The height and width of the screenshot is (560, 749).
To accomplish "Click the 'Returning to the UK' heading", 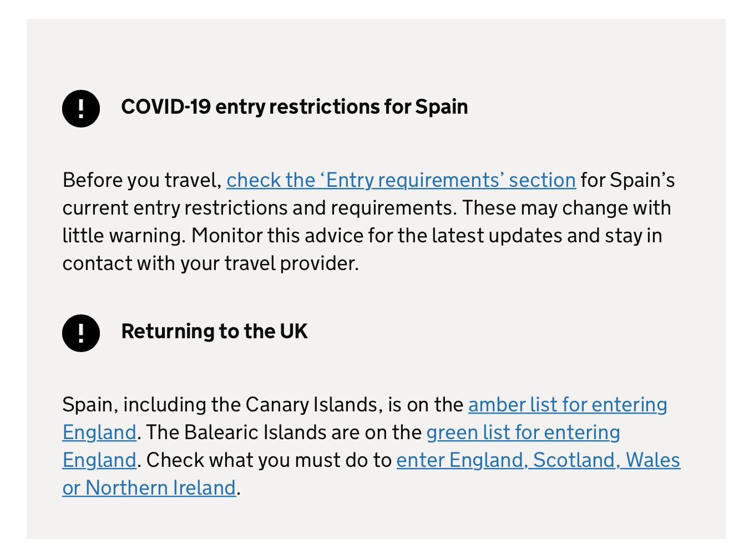I will (214, 332).
